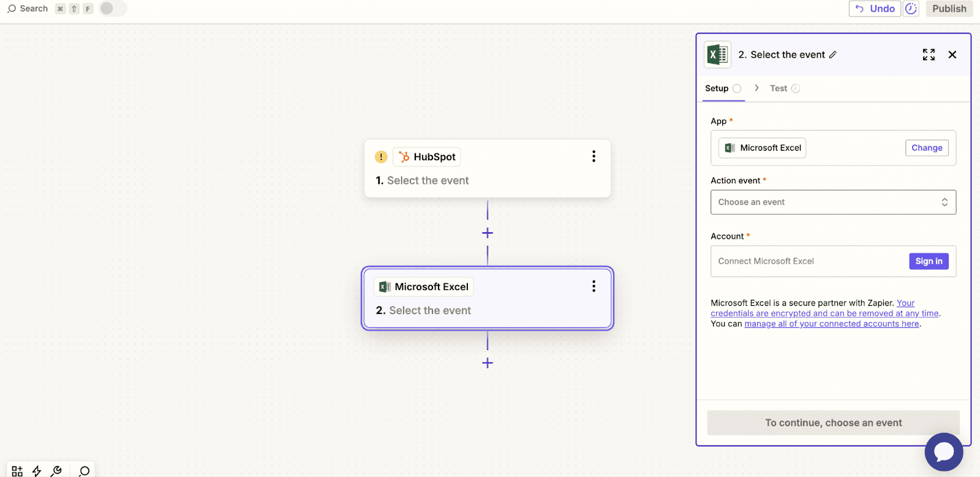980x477 pixels.
Task: Click the Action event dropdown arrows
Action: click(944, 202)
